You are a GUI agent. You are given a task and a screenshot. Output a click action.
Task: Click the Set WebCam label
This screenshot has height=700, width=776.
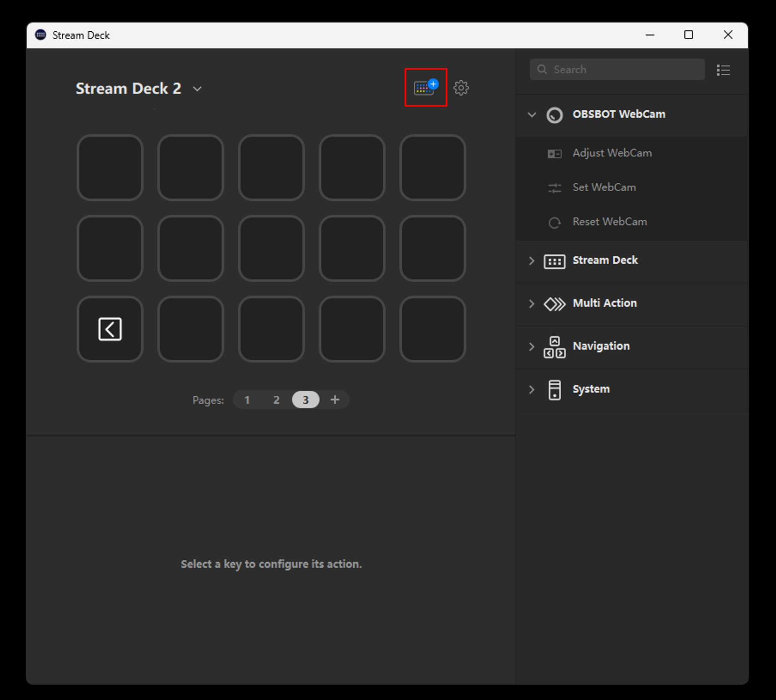[604, 187]
